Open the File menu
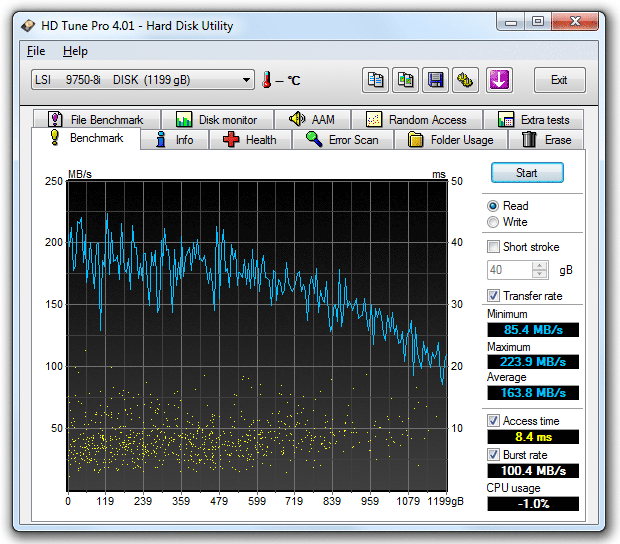620x544 pixels. [x=36, y=51]
